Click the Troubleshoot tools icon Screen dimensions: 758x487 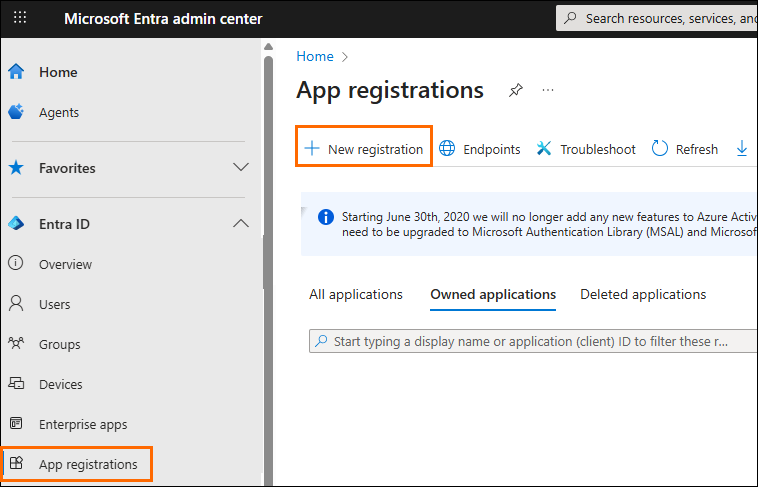tap(544, 148)
